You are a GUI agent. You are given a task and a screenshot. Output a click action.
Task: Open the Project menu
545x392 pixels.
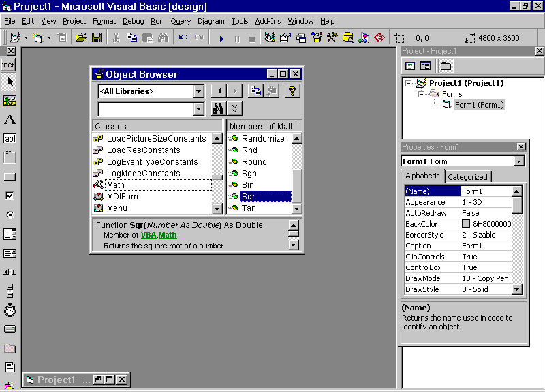point(74,21)
